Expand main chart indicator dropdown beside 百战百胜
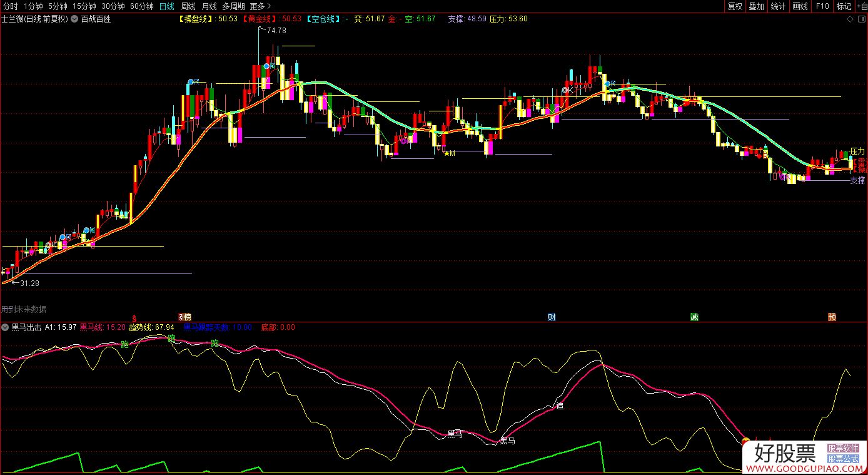Screen dimensions: 868x475 click(75, 19)
